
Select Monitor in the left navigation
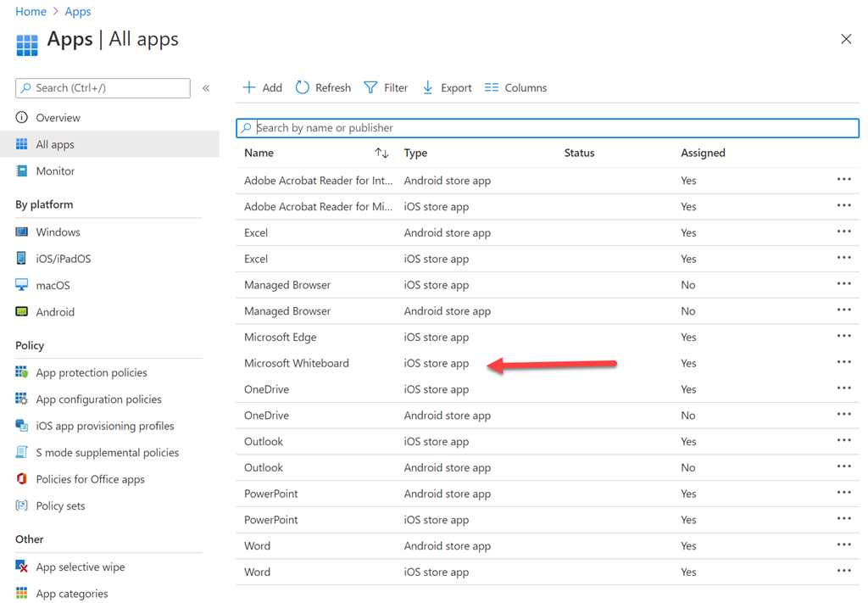point(55,170)
